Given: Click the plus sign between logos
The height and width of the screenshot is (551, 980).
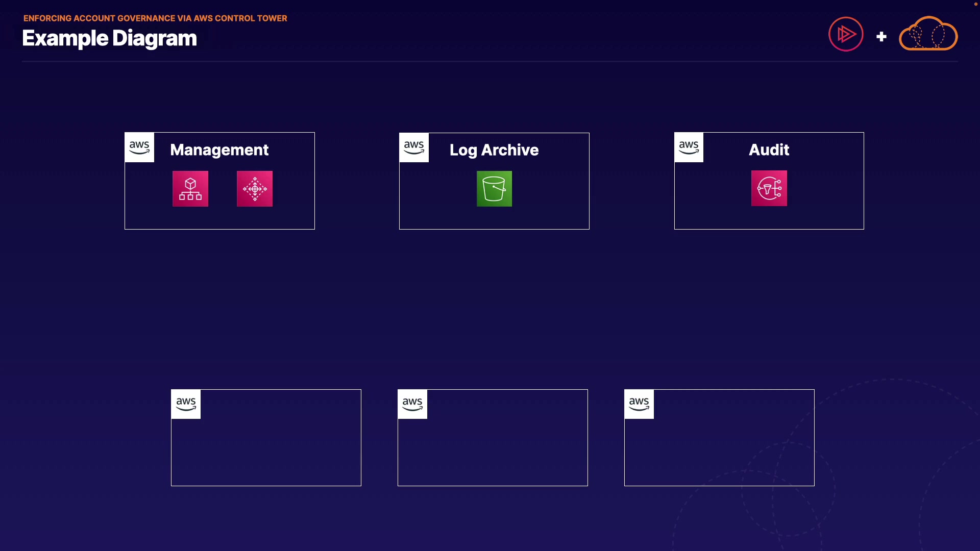Looking at the screenshot, I should (x=881, y=37).
